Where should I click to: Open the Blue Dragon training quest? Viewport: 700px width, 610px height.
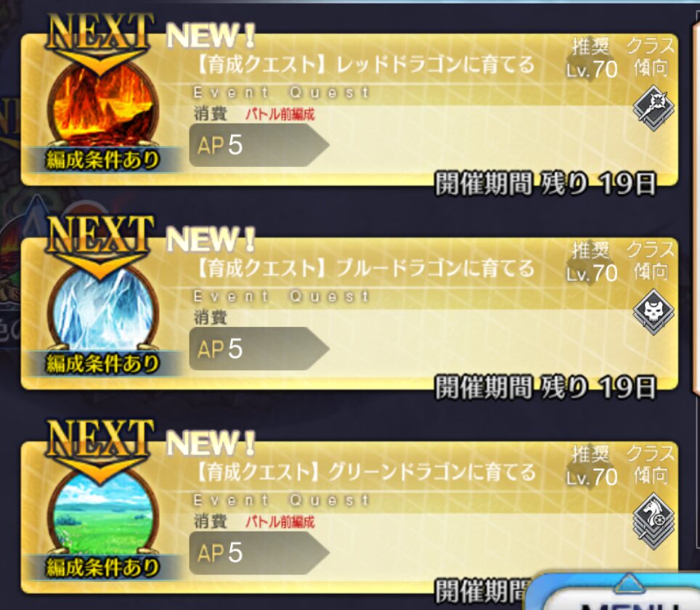point(349,313)
